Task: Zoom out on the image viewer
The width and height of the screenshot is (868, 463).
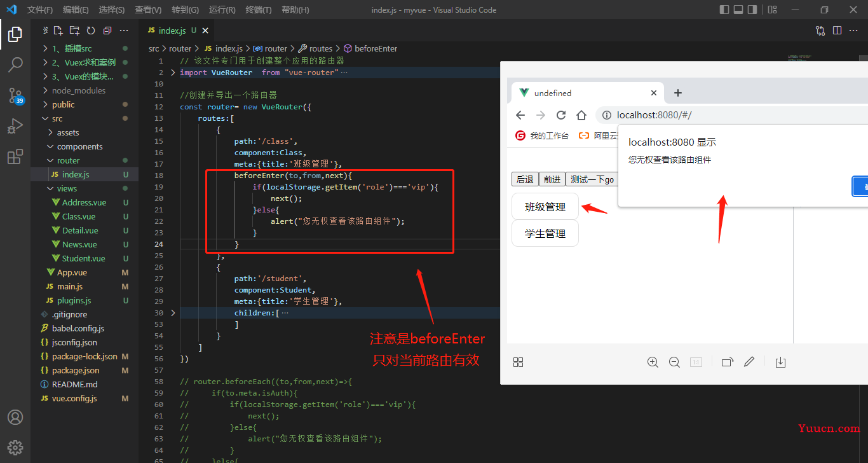Action: tap(674, 362)
